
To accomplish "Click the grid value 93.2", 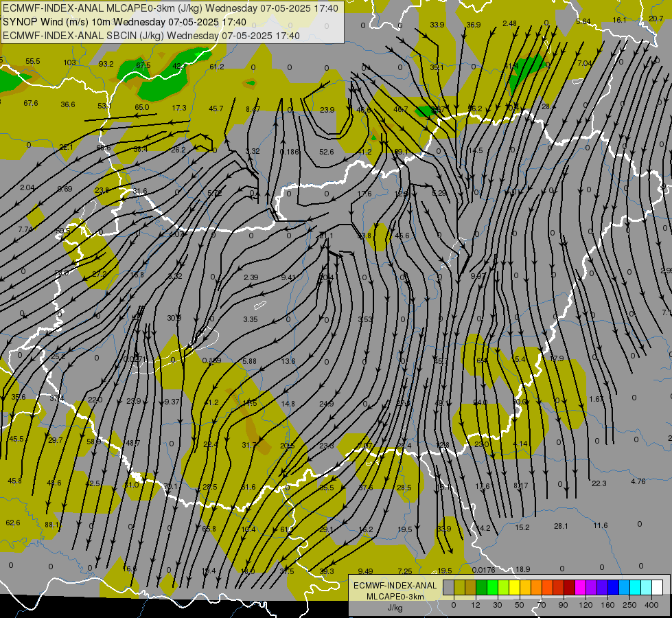I will (106, 64).
